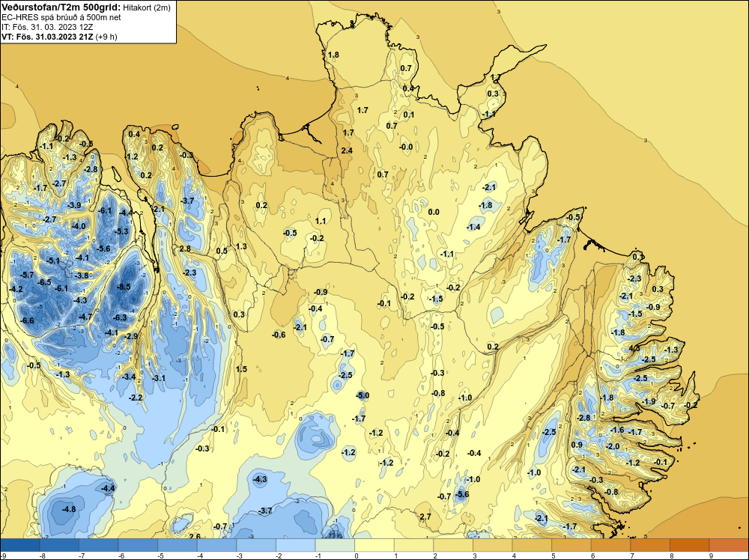This screenshot has width=749, height=560.
Task: Click the temperature value 2.6 on the map
Action: coord(195,536)
